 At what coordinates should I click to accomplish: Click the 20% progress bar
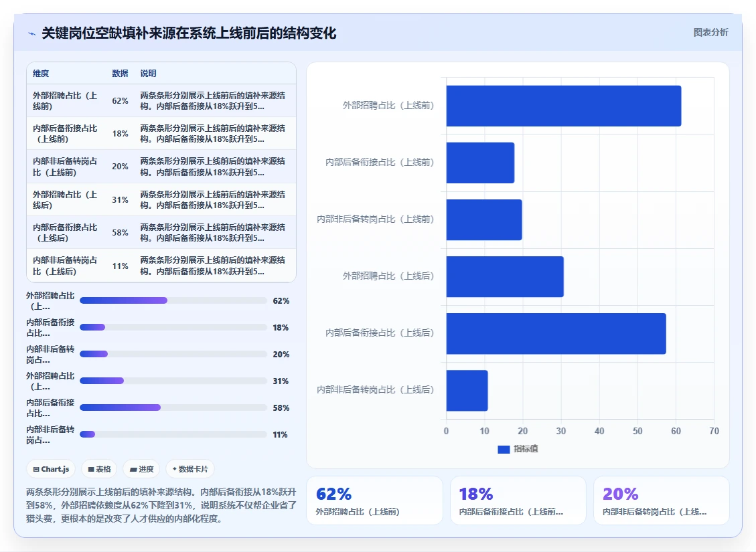[x=173, y=354]
